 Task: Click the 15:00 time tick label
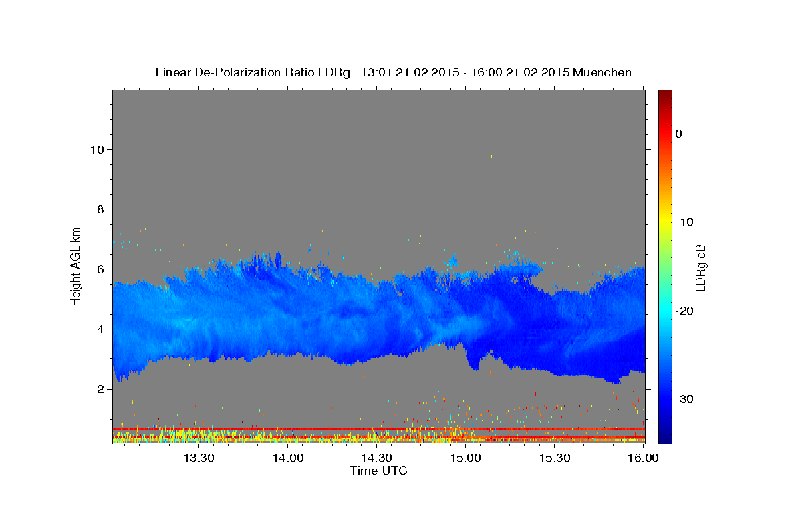[x=465, y=458]
